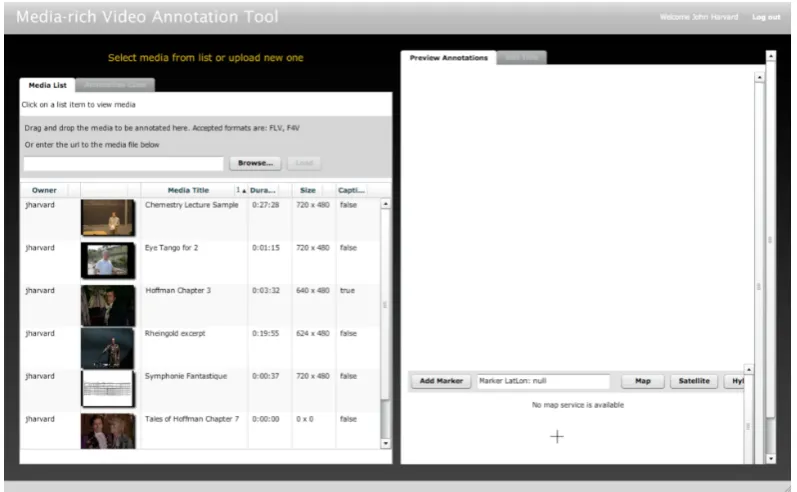Open the Symphonie Fantastique thumbnail
Viewport: 797px width, 492px height.
108,389
